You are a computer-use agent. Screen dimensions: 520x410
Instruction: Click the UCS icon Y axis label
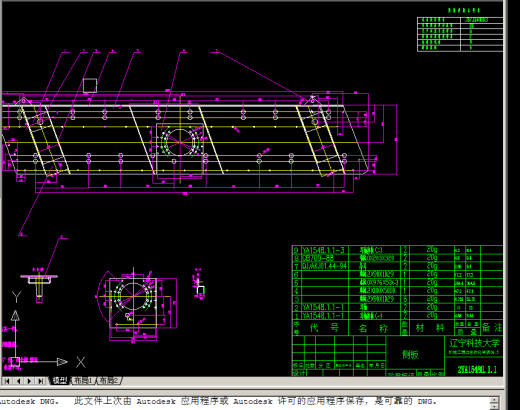click(17, 297)
